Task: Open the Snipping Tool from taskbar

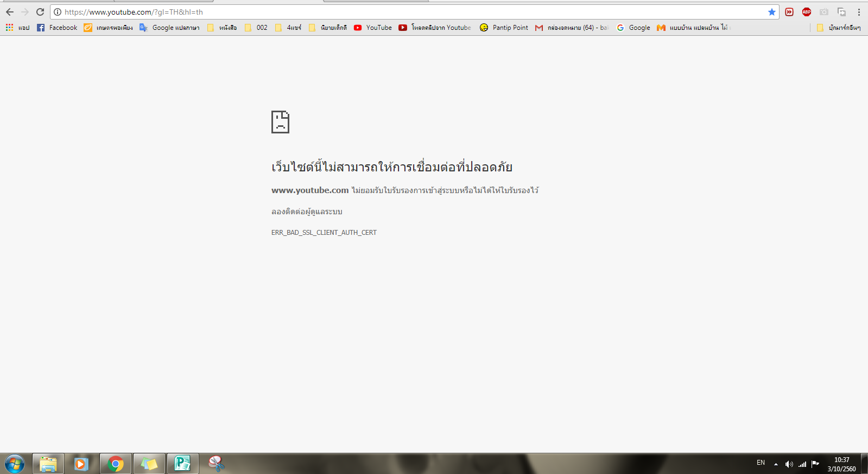Action: click(216, 464)
